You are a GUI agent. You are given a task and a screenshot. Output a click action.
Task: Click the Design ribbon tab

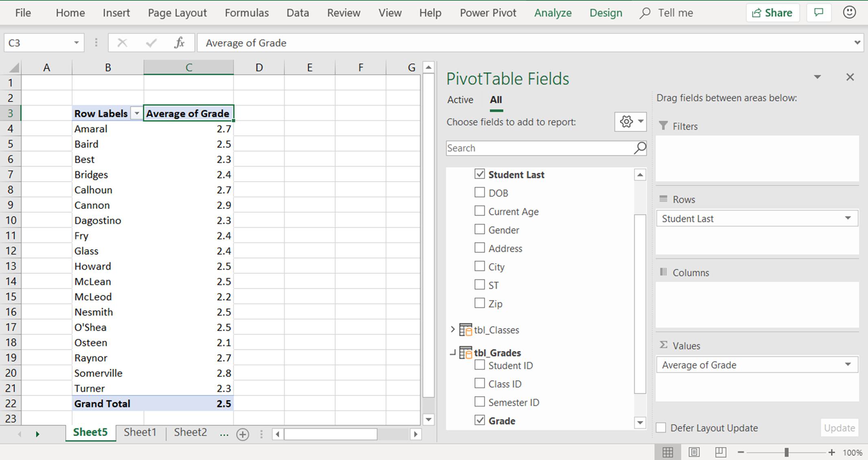[606, 13]
